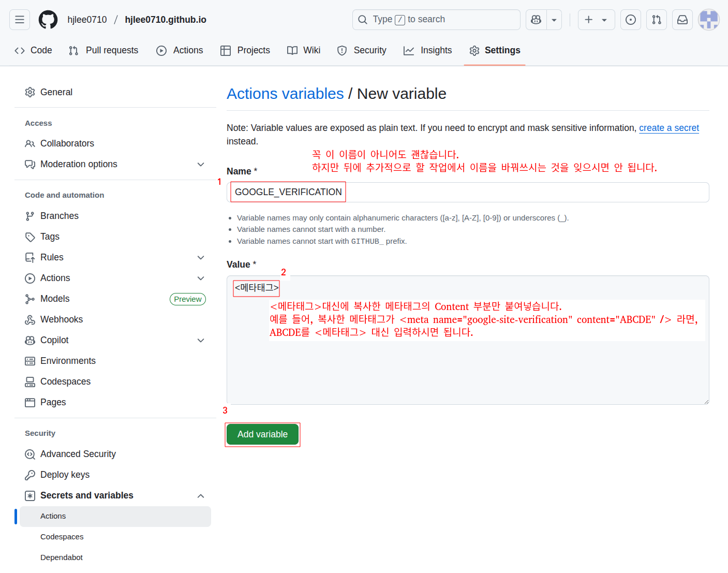The image size is (728, 573).
Task: Open pull requests icon in top-right header
Action: tap(657, 20)
